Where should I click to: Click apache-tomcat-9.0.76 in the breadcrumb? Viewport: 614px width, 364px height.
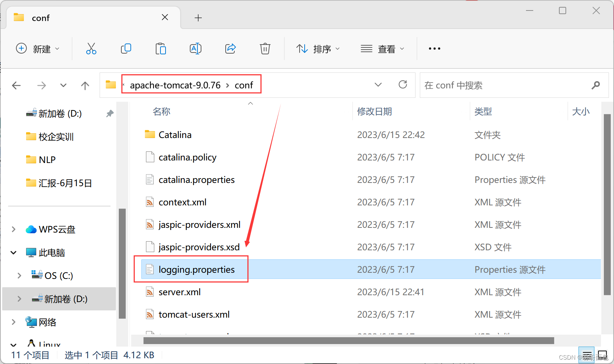[x=175, y=85]
